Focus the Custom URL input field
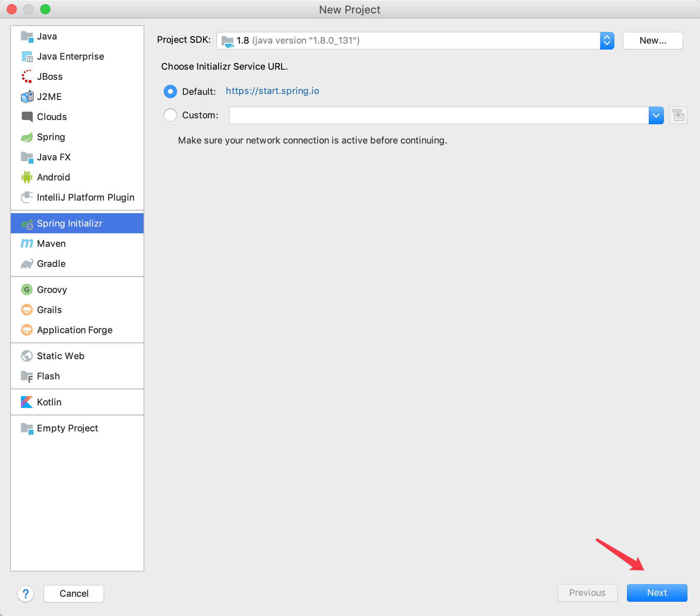Screen dimensions: 700x616 pos(439,115)
